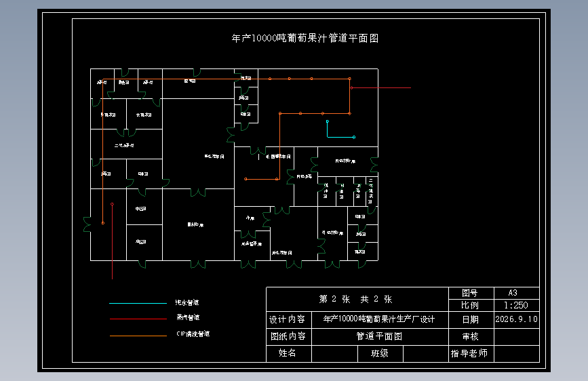This screenshot has width=588, height=381.
Task: Pick the cyan legend line sample
Action: pyautogui.click(x=138, y=303)
